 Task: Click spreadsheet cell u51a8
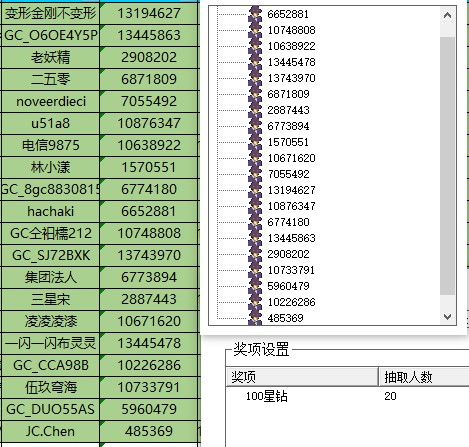click(51, 123)
